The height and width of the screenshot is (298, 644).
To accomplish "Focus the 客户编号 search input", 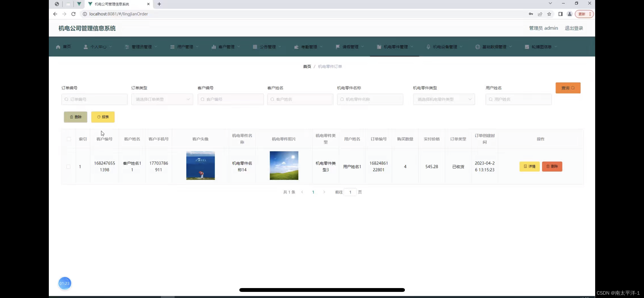I will point(231,99).
